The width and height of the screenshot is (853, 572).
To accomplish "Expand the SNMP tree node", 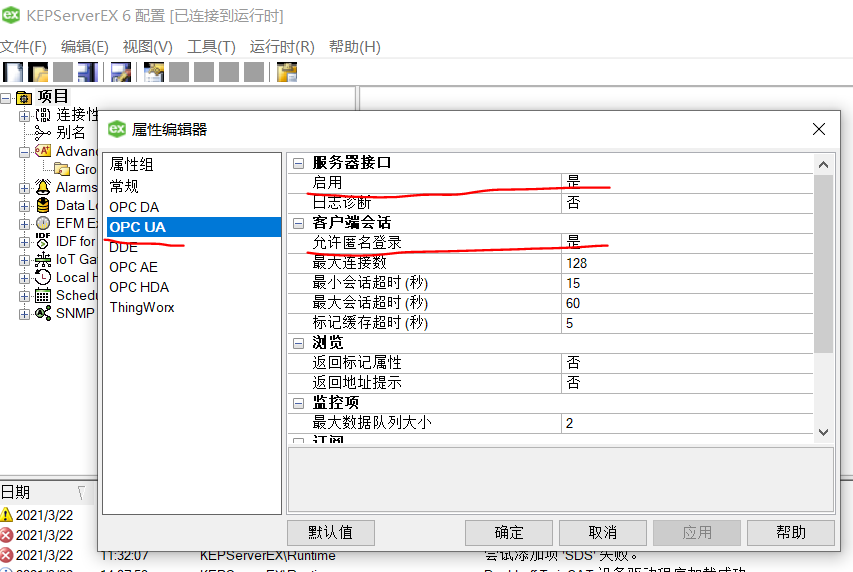I will (x=24, y=314).
